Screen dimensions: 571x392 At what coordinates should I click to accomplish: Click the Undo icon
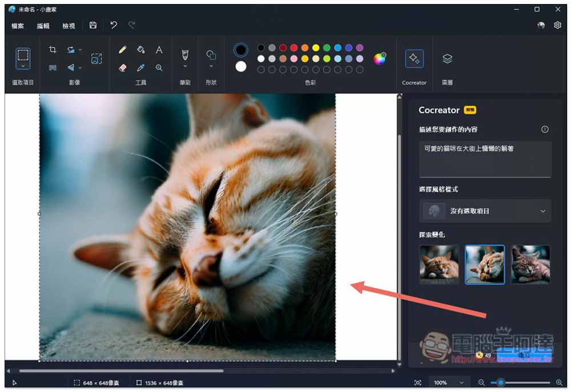114,25
